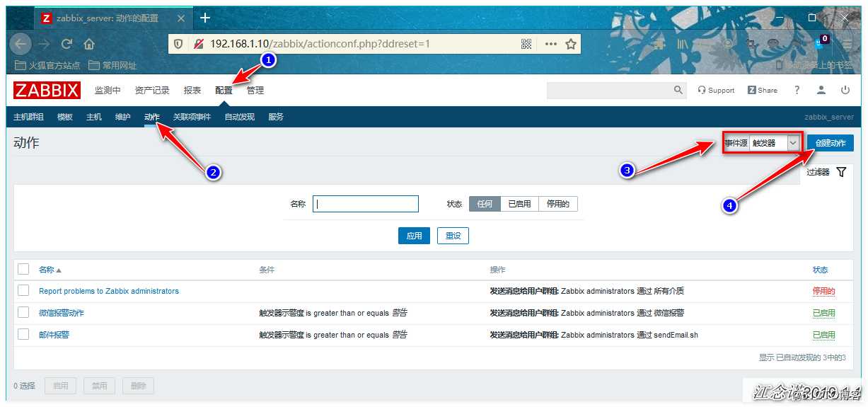Click the browser home icon

[x=89, y=44]
